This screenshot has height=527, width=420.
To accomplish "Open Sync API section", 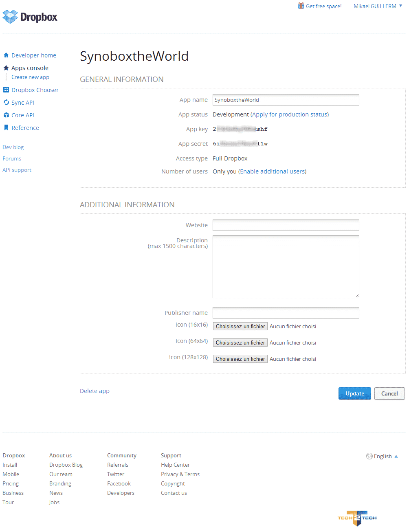I will (x=23, y=103).
